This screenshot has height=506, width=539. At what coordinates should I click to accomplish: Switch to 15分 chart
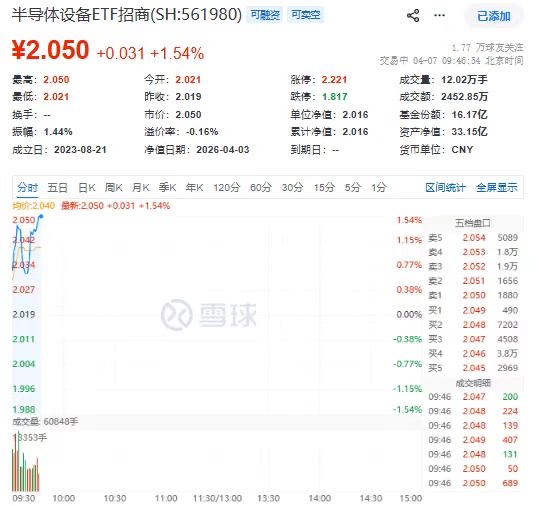(x=324, y=188)
